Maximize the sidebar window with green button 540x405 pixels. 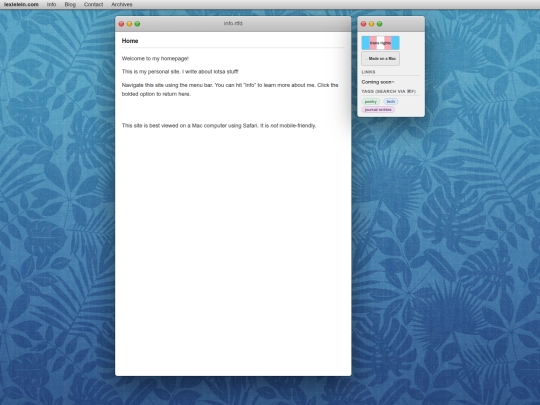[380, 24]
